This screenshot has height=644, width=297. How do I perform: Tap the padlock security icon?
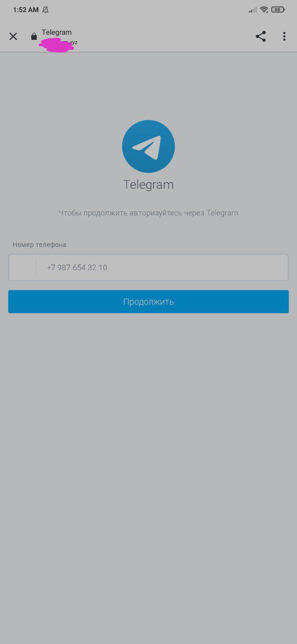click(x=34, y=36)
